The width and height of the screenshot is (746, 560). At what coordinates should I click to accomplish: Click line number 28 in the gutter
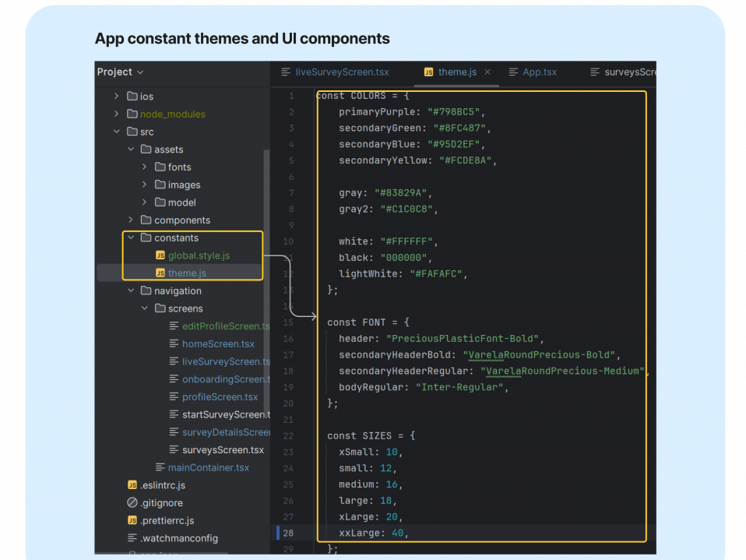tap(290, 533)
